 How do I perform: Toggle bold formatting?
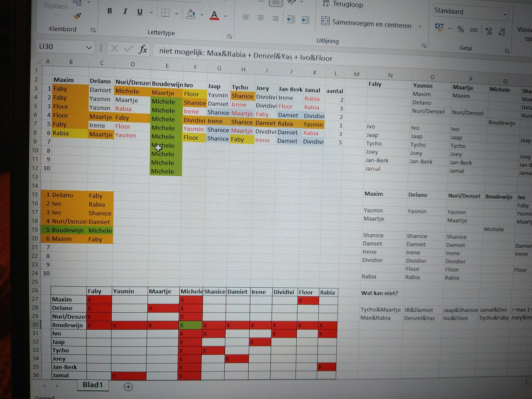pyautogui.click(x=110, y=11)
